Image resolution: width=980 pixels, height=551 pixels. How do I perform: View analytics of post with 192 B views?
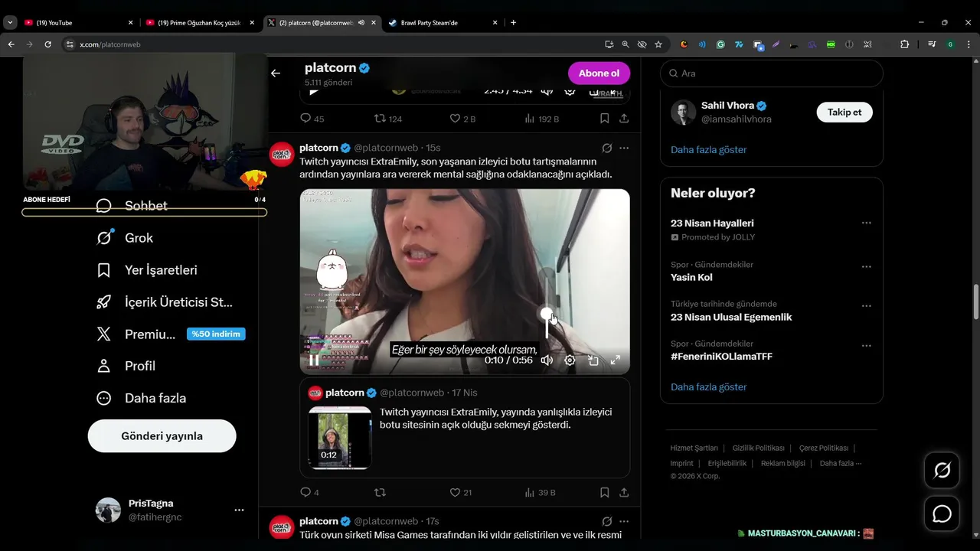[541, 119]
